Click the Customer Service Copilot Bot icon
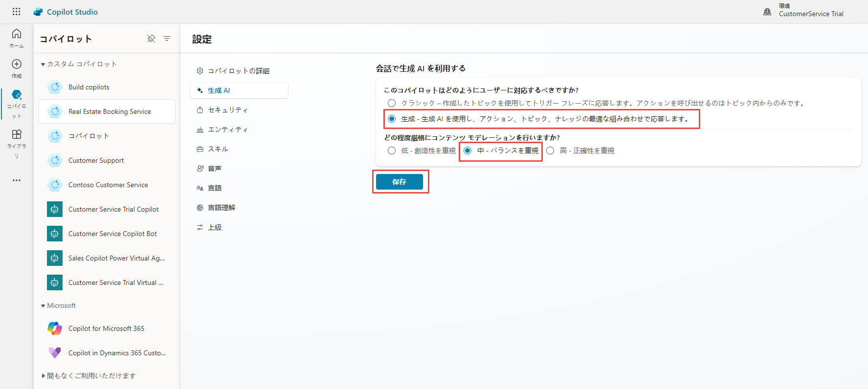This screenshot has width=868, height=389. [x=55, y=234]
